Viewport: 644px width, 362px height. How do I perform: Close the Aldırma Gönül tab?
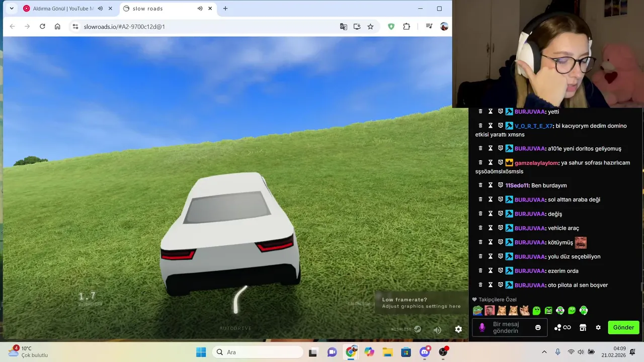point(110,9)
